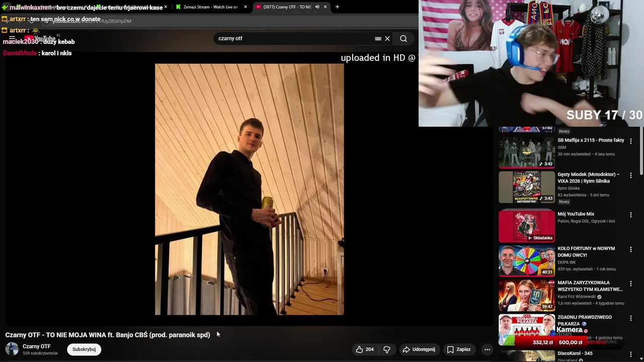Click the YouTube search magnifier button
The height and width of the screenshot is (362, 644).
point(404,39)
